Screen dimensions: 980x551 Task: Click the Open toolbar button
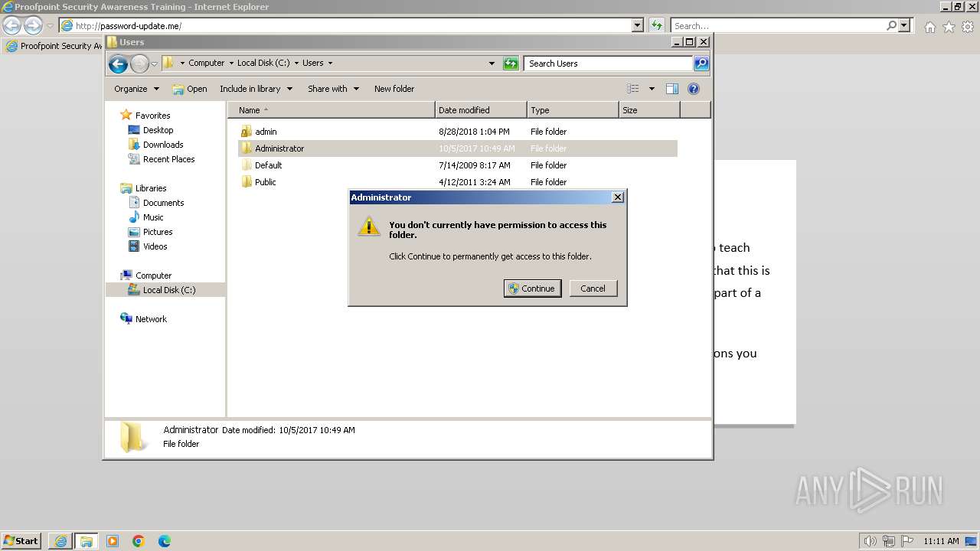[x=189, y=89]
